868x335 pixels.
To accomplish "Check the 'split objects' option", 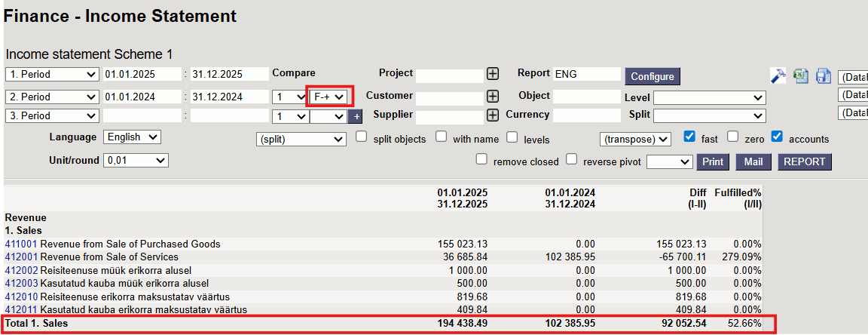I will (362, 137).
